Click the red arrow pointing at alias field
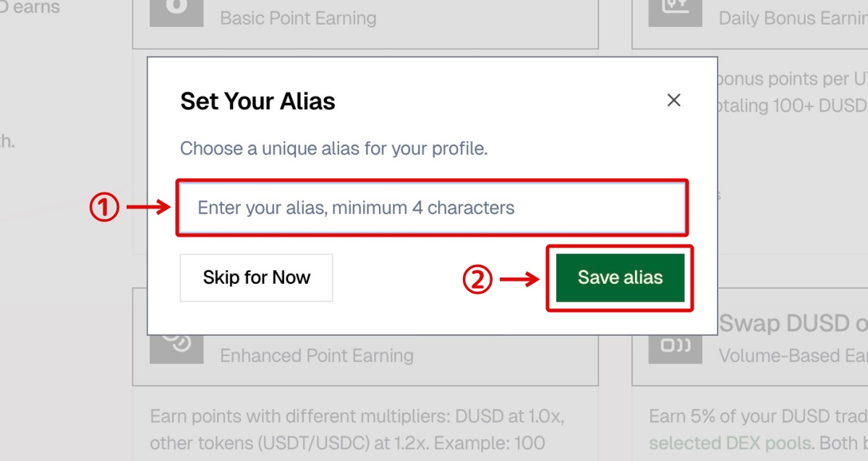The height and width of the screenshot is (461, 868). point(150,208)
